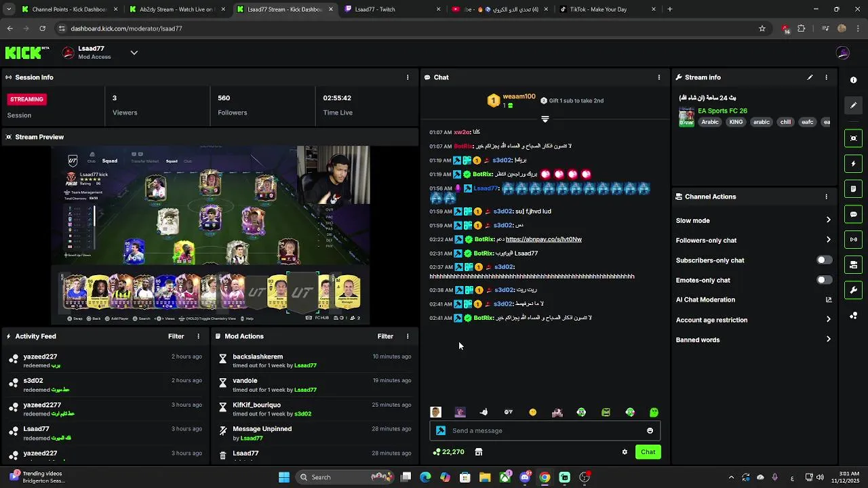Viewport: 868px width, 488px height.
Task: Click the taskbar Search box
Action: click(346, 477)
